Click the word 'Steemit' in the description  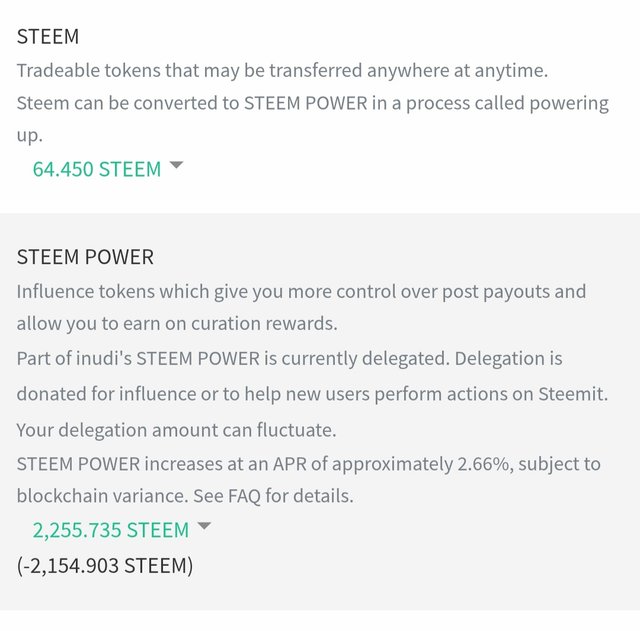[x=570, y=394]
